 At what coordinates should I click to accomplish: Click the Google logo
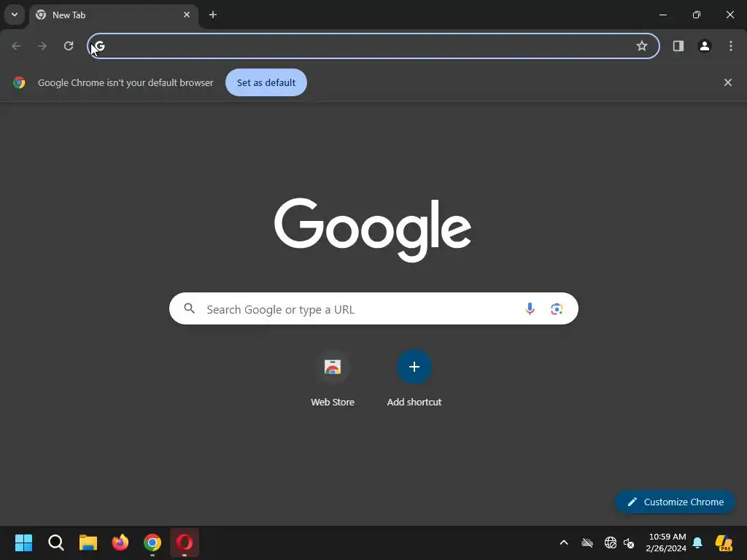[373, 230]
